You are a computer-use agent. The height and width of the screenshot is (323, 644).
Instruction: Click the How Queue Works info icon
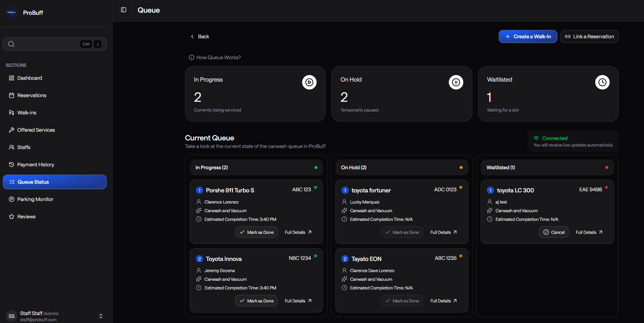(192, 57)
